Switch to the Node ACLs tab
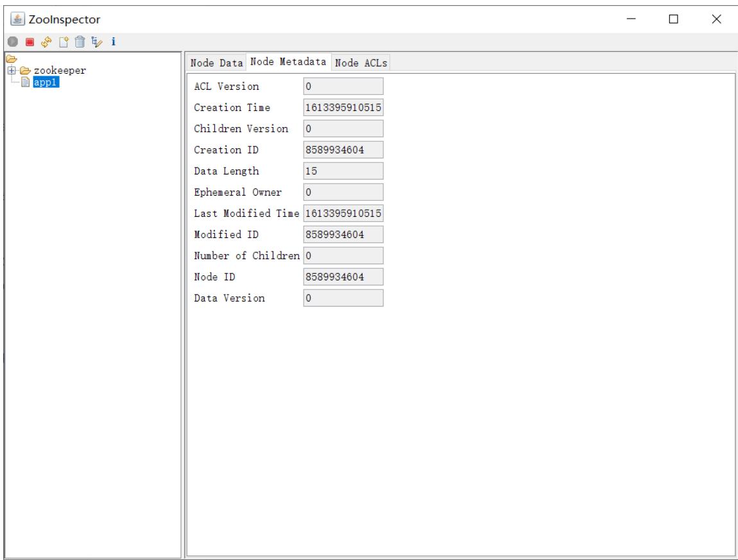The image size is (738, 560). click(x=361, y=63)
